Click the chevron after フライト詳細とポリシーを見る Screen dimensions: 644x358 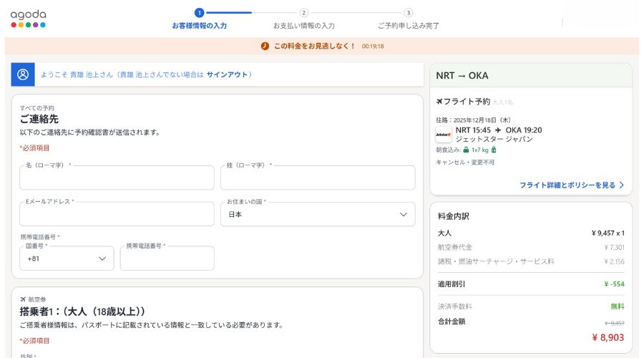click(x=621, y=185)
